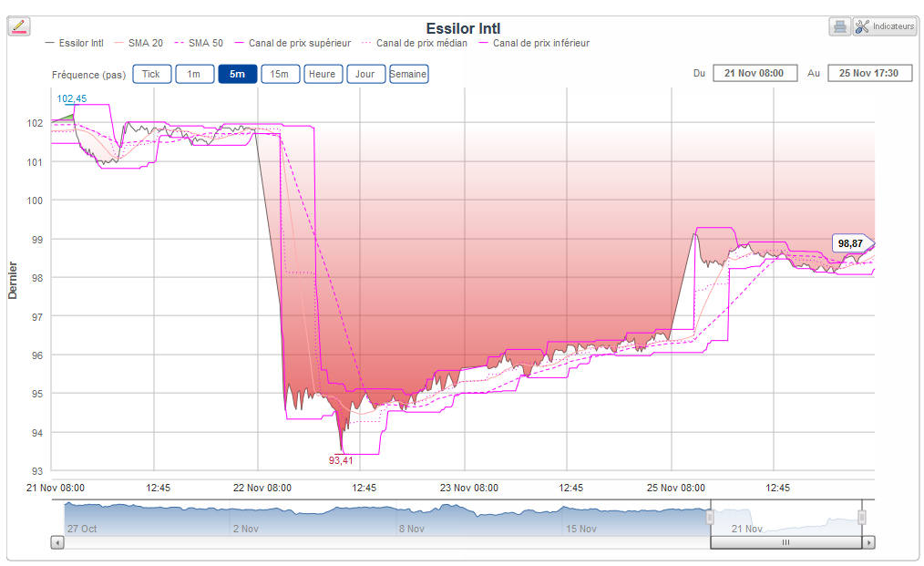Image resolution: width=924 pixels, height=566 pixels.
Task: Click the Du start date field
Action: coord(755,73)
